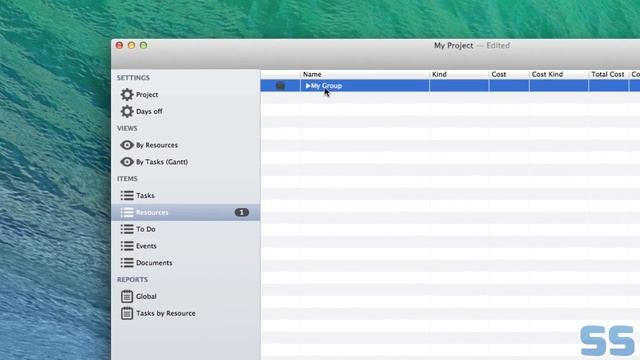
Task: Select the By Resources eye icon
Action: 127,145
